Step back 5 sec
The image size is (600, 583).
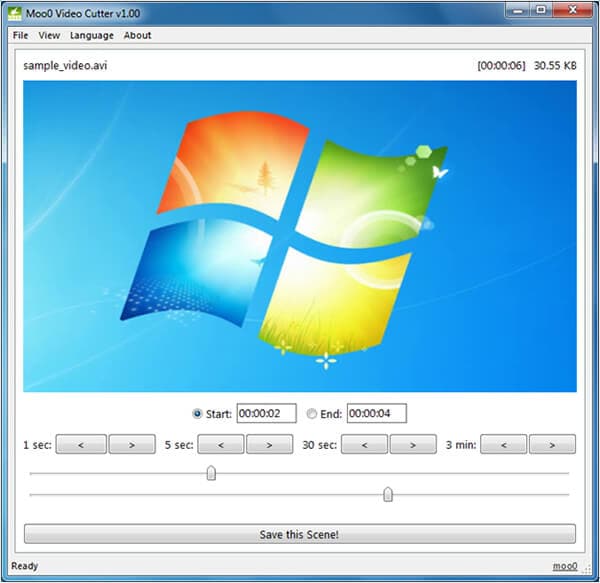220,445
